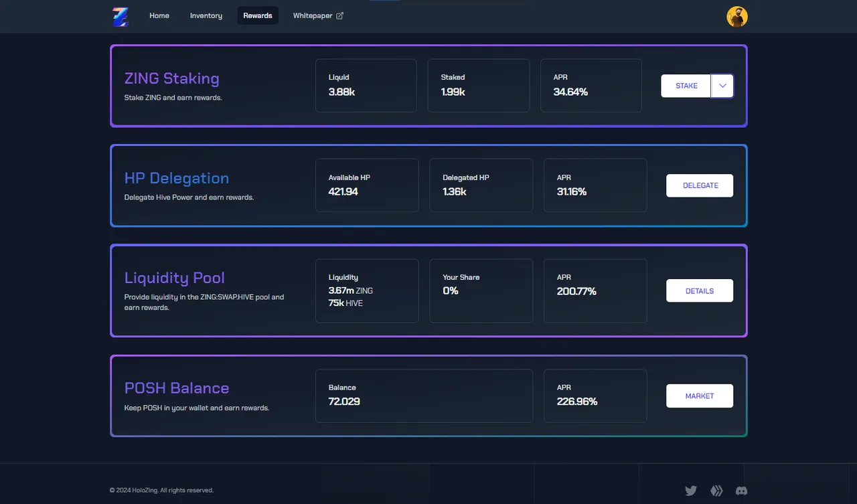Select the Staked 1.99k card
The image size is (857, 504).
[479, 86]
